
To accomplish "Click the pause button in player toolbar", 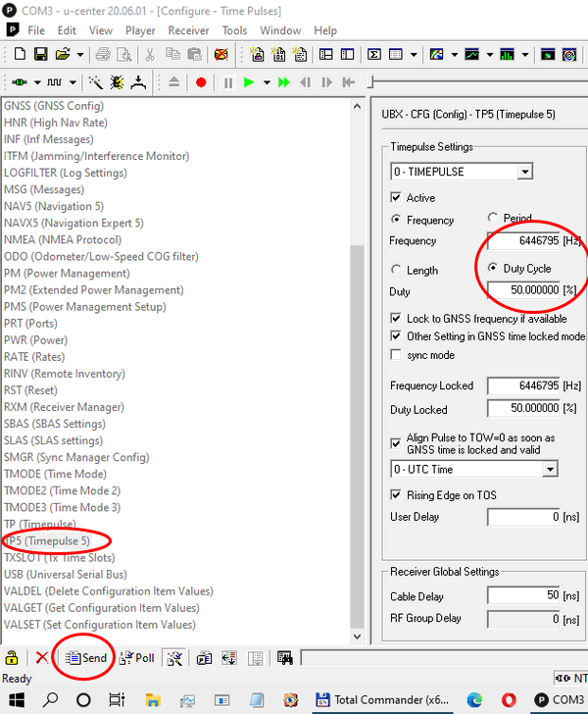I will (228, 82).
